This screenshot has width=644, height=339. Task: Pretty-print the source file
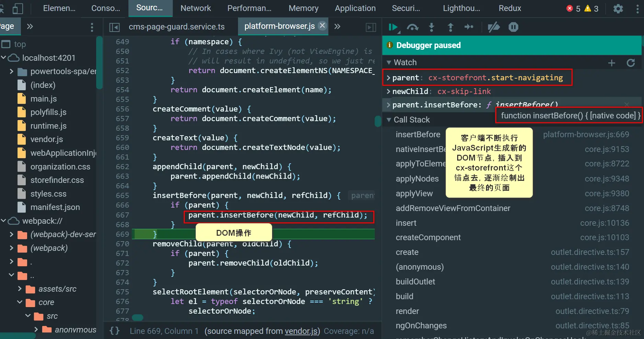coord(114,331)
